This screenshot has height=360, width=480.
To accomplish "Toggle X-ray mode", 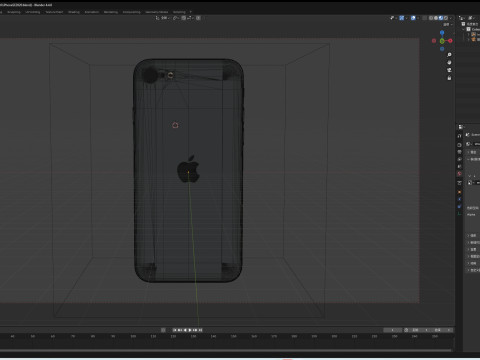I will click(x=424, y=18).
